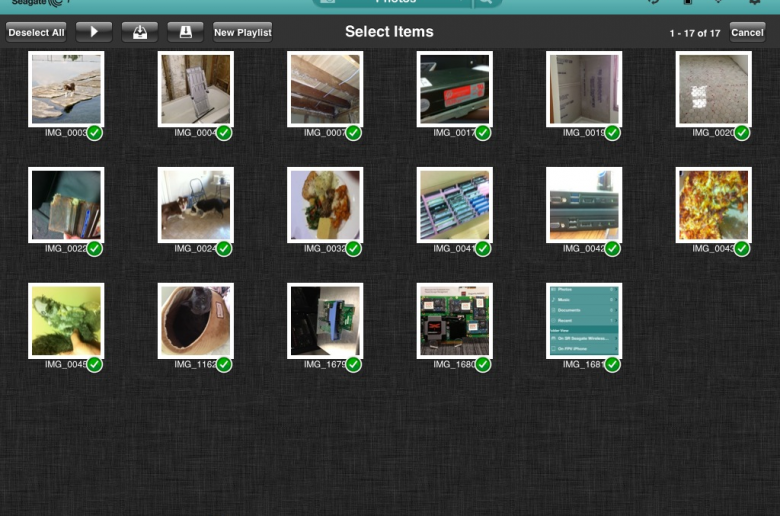Toggle the check badge on IMG_1681
Viewport: 780px width, 516px height.
[x=612, y=365]
